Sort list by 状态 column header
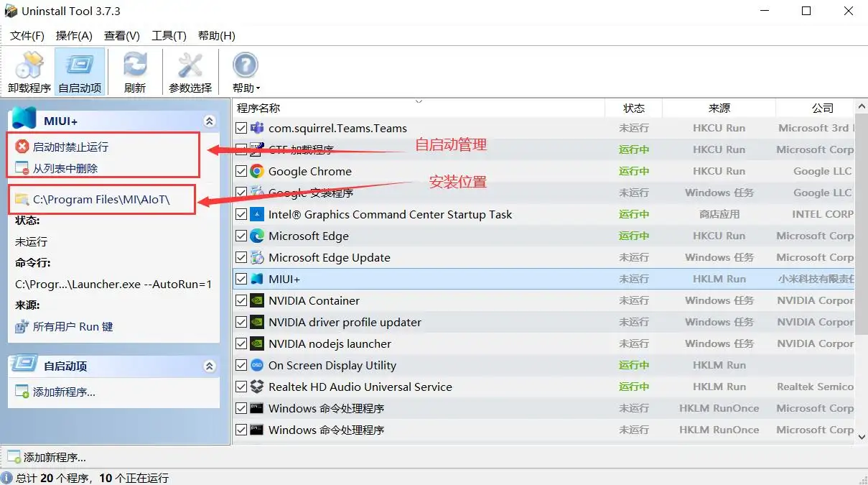 click(x=634, y=108)
